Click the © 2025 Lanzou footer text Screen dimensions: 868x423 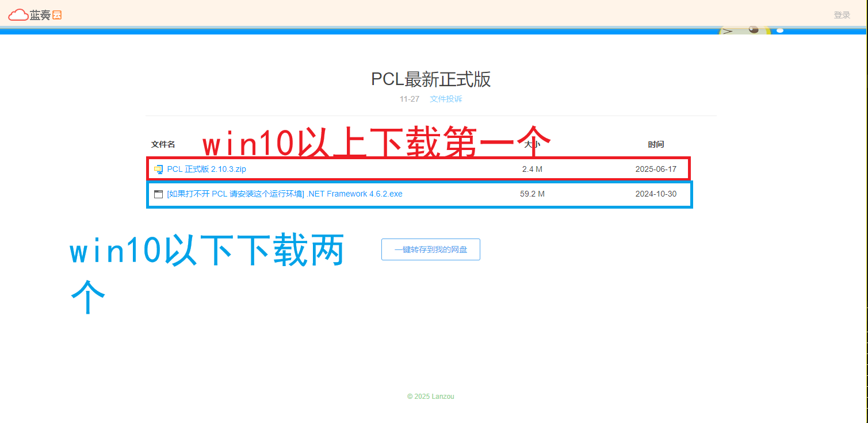pyautogui.click(x=432, y=396)
